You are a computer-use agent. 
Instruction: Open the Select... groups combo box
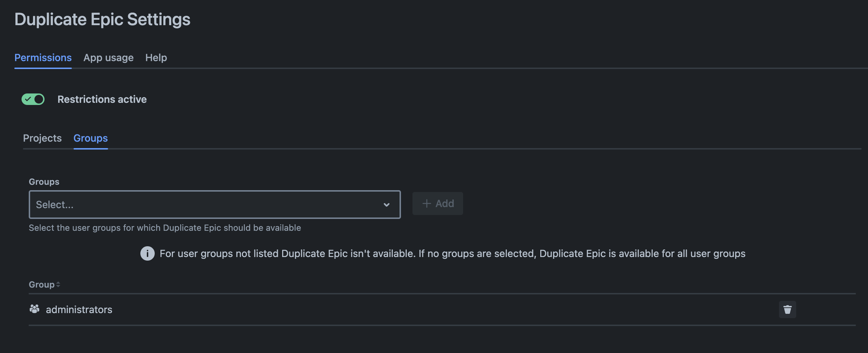(208, 205)
